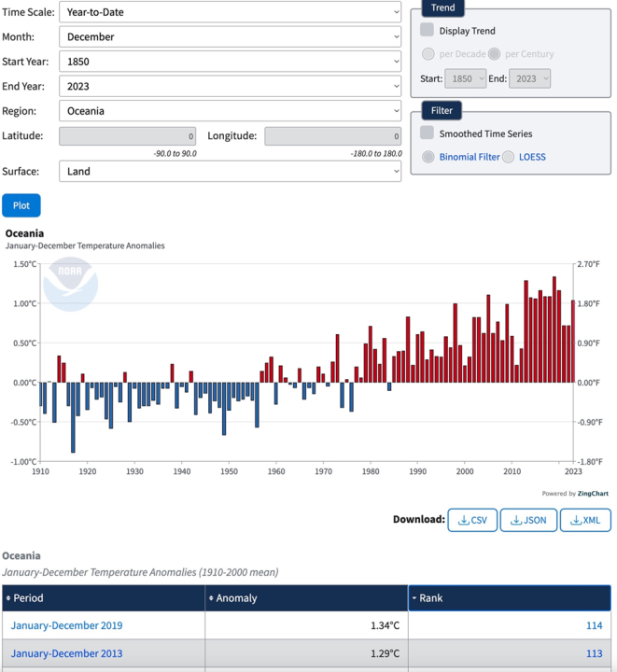Select the Binomial Filter radio option
Viewport: 617px width, 672px height.
[428, 157]
